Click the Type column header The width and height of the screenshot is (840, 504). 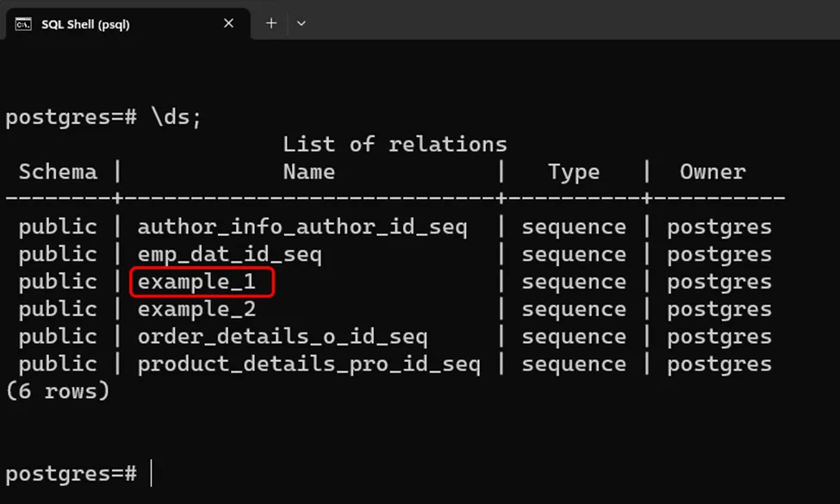[574, 171]
